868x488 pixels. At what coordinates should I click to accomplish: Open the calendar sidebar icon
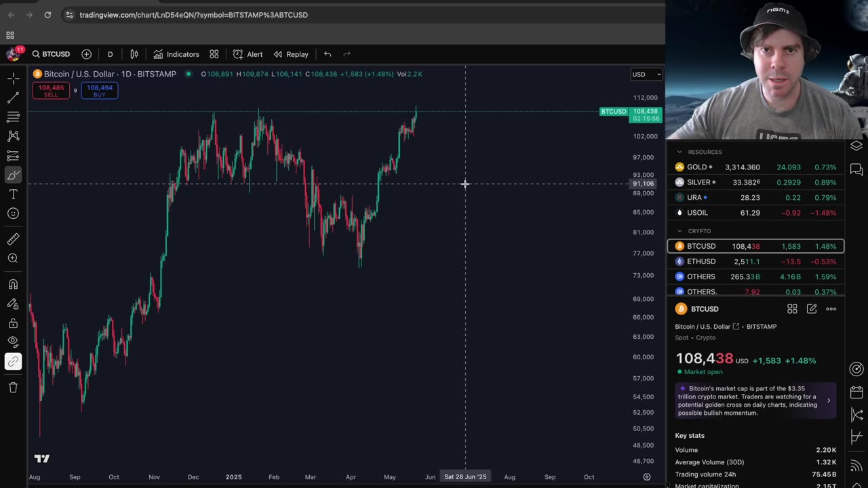click(856, 392)
